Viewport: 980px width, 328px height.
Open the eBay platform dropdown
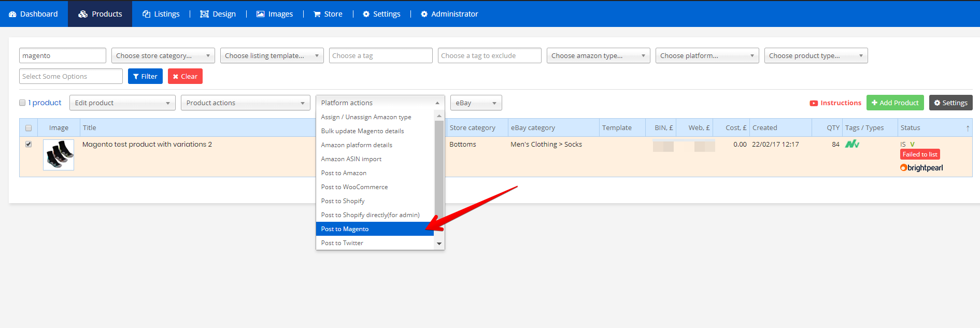tap(476, 103)
